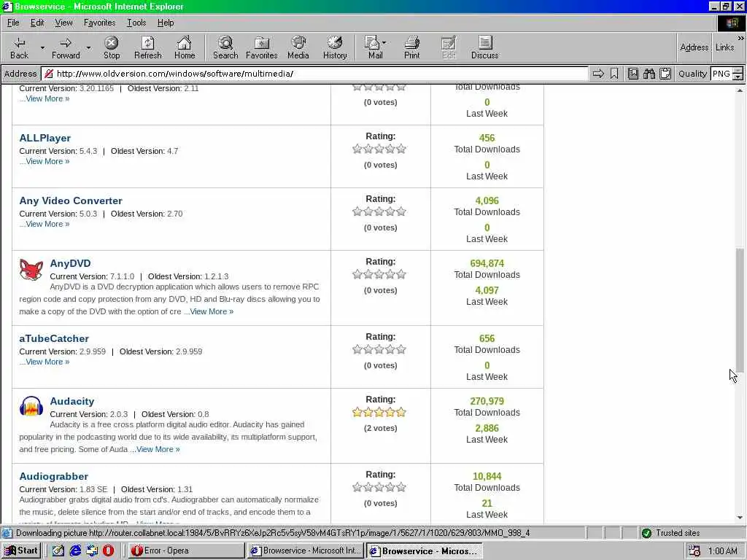Image resolution: width=747 pixels, height=560 pixels.
Task: Click the Audacity five-star rating
Action: point(379,412)
